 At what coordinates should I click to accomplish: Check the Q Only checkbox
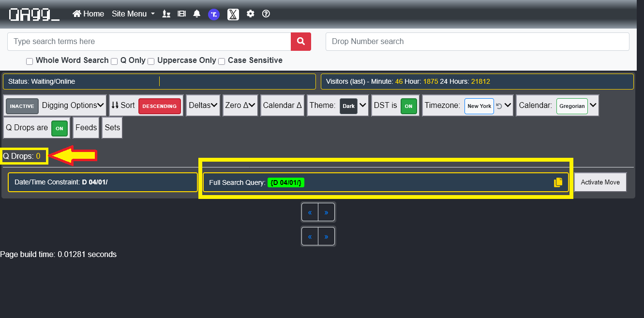[114, 61]
